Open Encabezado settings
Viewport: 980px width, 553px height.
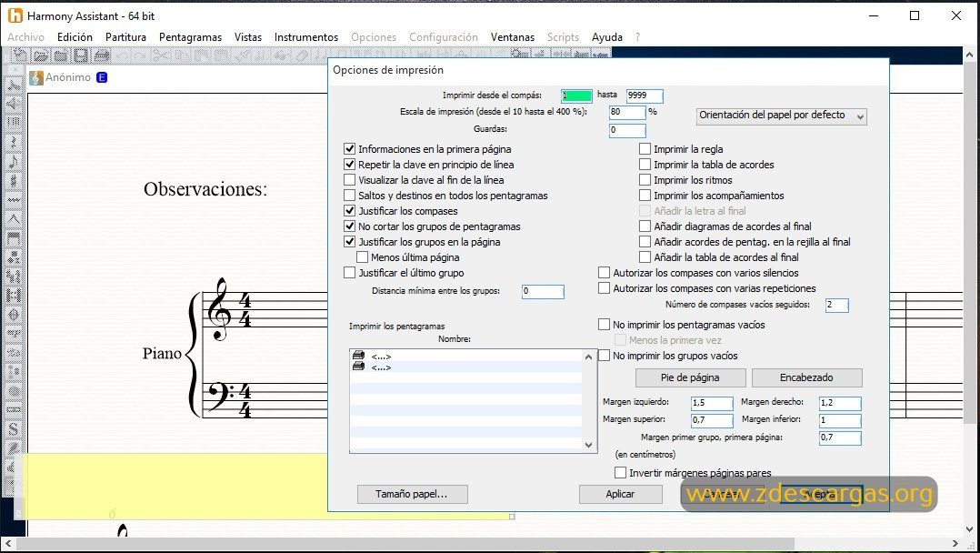[x=807, y=377]
